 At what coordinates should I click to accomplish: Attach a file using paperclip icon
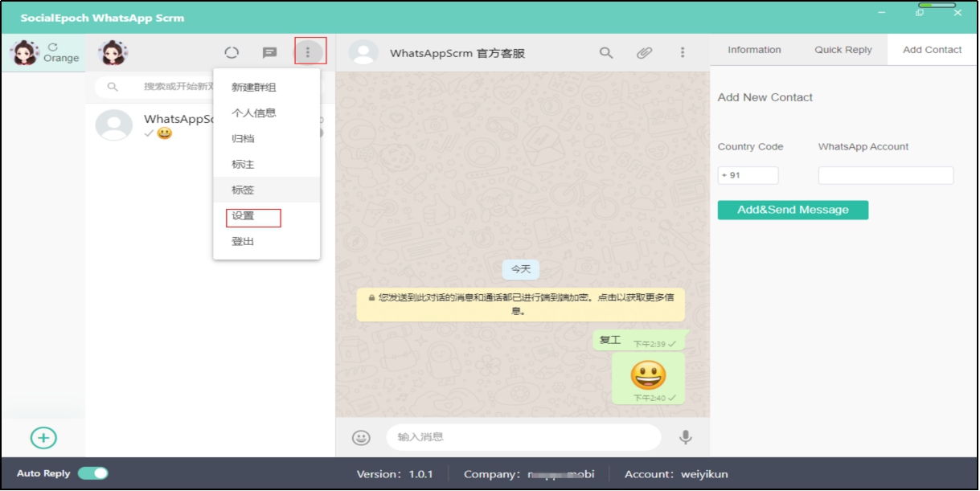pos(644,53)
